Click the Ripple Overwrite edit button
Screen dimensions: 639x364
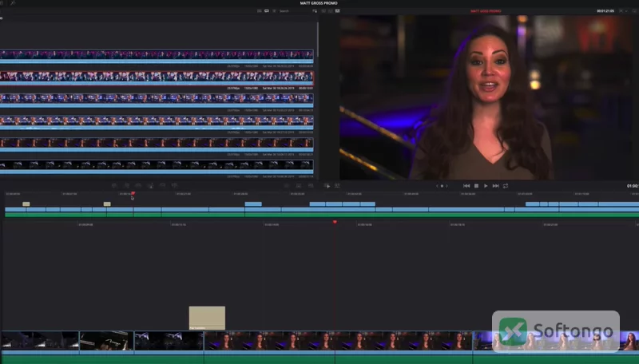pos(138,186)
